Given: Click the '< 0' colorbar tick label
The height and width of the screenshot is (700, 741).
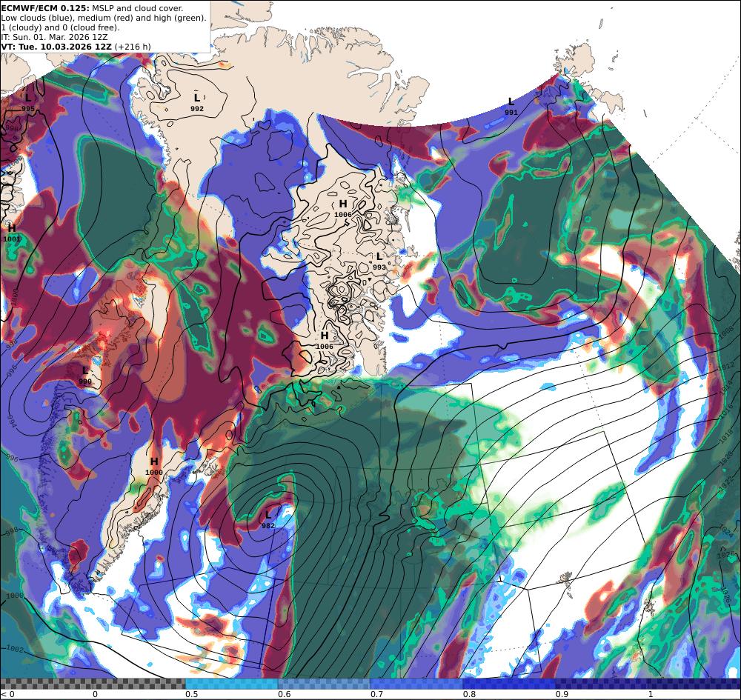Looking at the screenshot, I should [x=8, y=694].
